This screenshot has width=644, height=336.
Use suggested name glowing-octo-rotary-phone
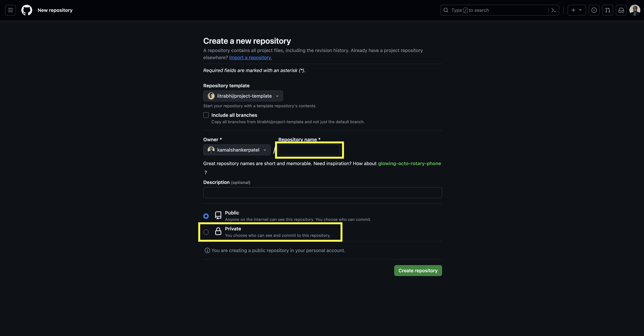click(x=409, y=163)
